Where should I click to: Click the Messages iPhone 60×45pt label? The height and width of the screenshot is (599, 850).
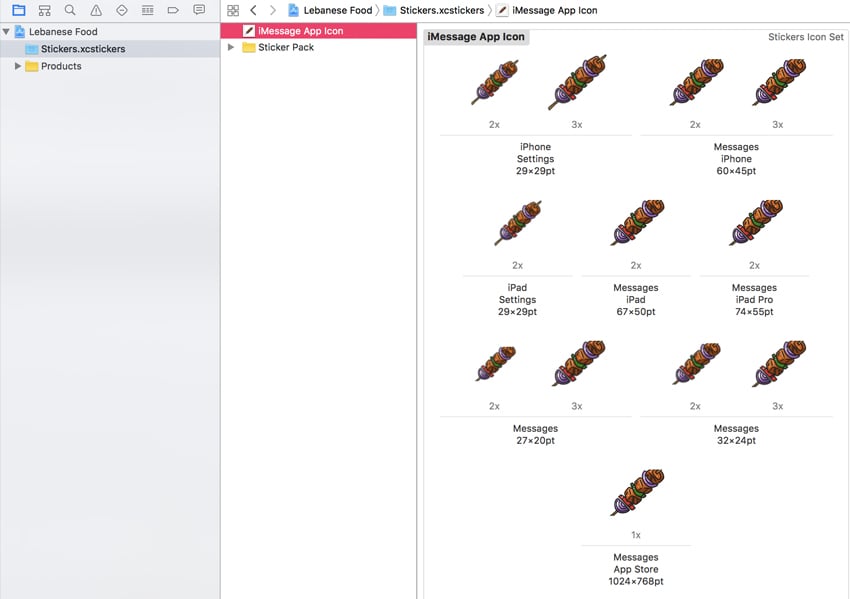(x=736, y=159)
